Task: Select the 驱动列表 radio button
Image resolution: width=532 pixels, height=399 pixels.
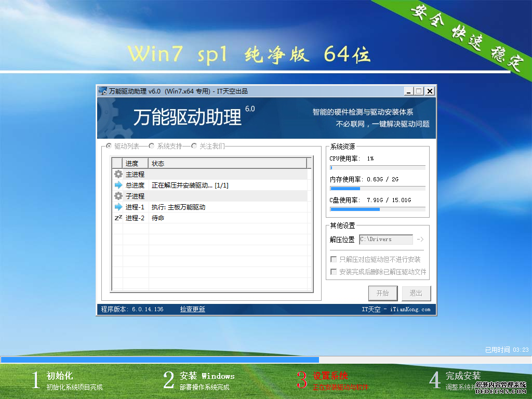Action: tap(109, 146)
